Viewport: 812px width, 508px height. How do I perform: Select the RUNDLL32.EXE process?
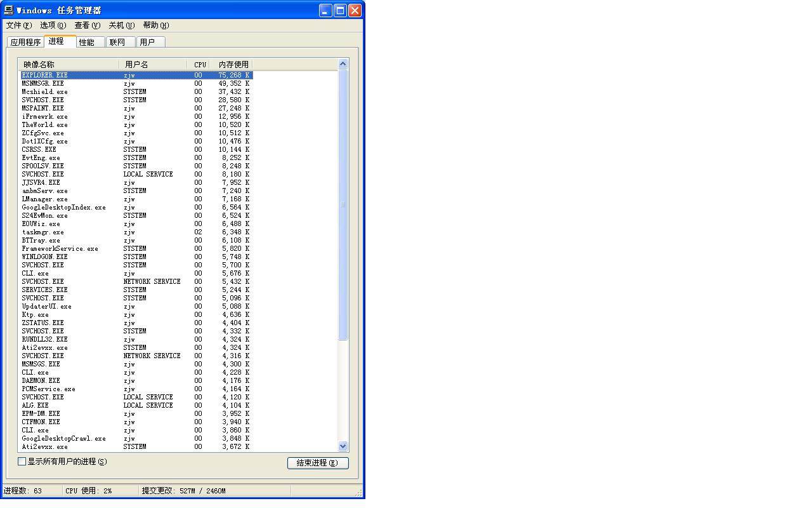[136, 339]
